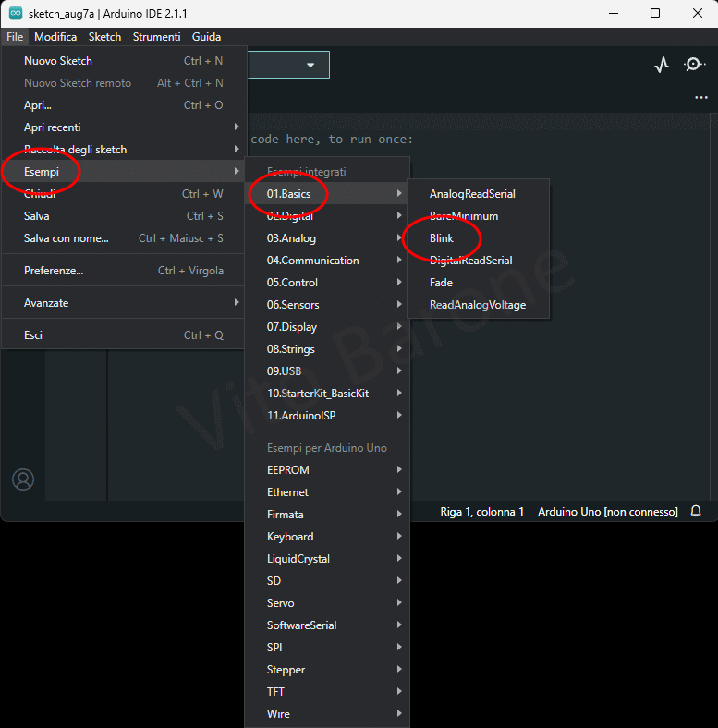Open 11.ArduinoISP examples submenu
The image size is (718, 728).
(x=327, y=416)
